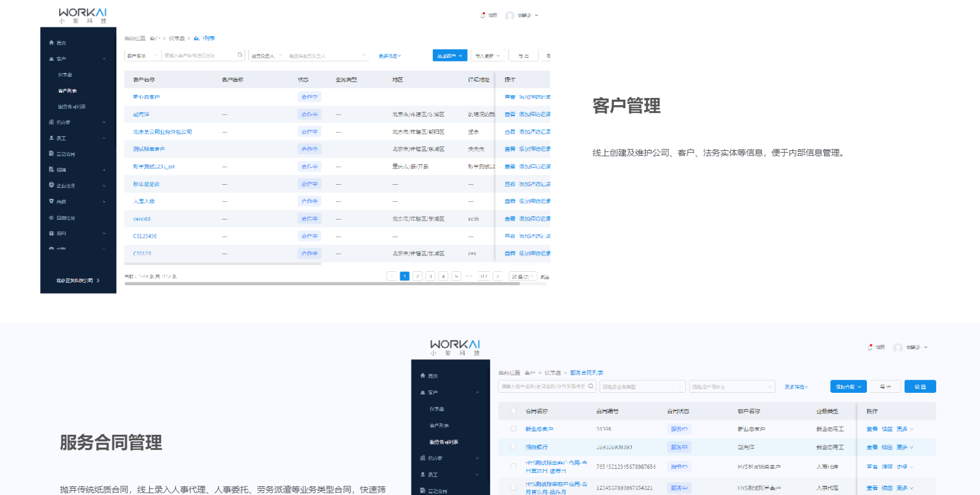Image resolution: width=980 pixels, height=495 pixels.
Task: Open the company switcher at the sidebar bottom
Action: 78,280
